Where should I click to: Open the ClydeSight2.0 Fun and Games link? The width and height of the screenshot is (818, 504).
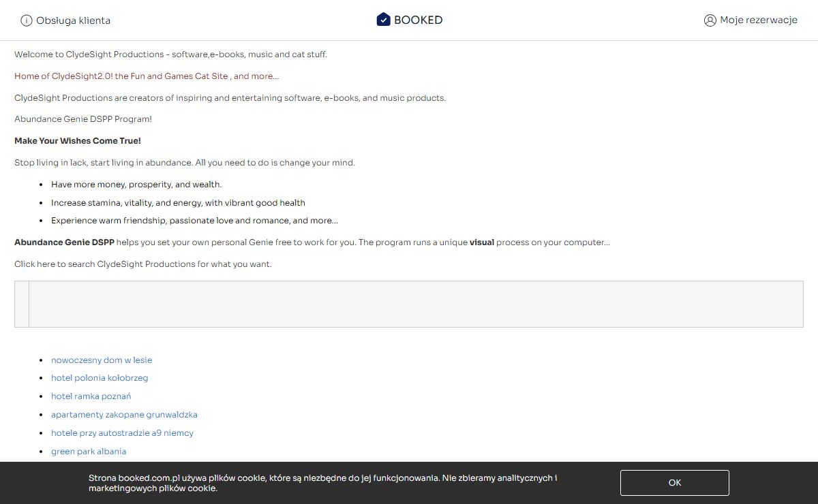coord(147,76)
